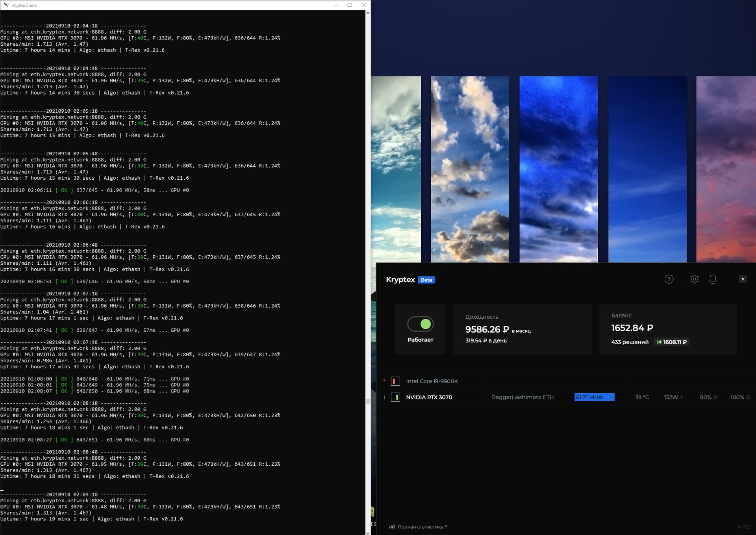Toggle the Intel Core i9-9900K device indicator

tap(395, 381)
